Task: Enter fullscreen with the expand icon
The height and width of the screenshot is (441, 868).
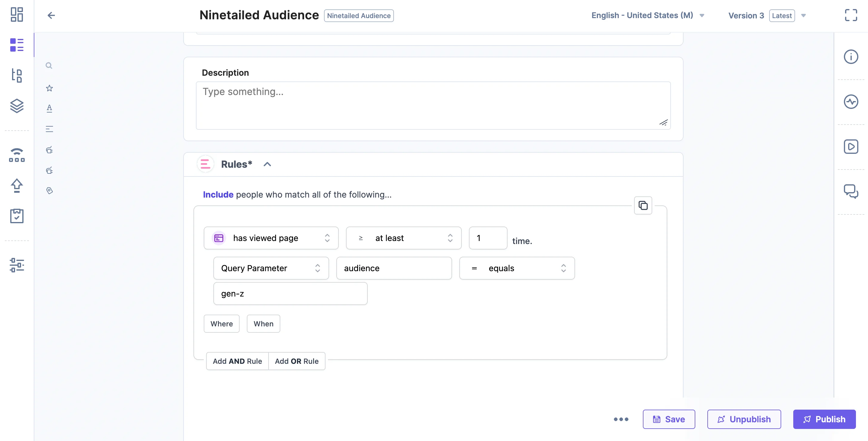Action: (851, 15)
